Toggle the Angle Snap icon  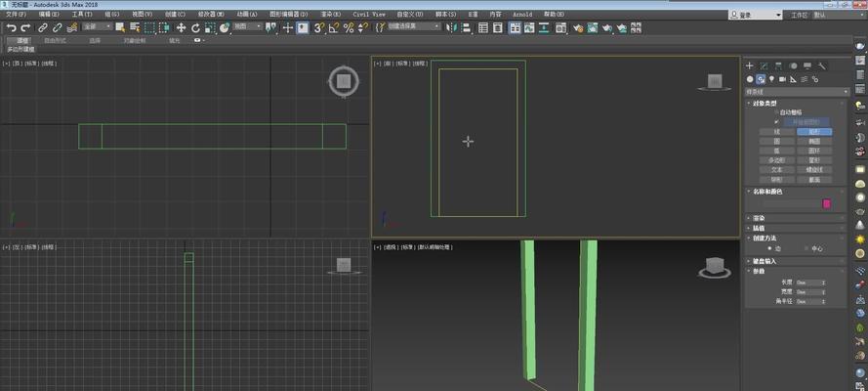(334, 27)
